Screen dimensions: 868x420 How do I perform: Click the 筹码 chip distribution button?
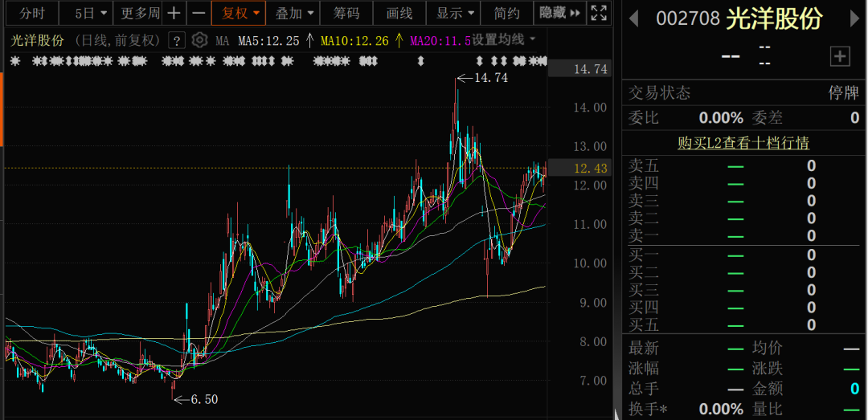tap(347, 14)
